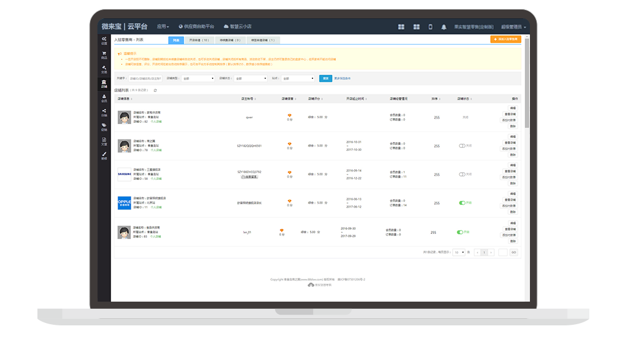
Task: Click the notification bell in top bar
Action: tap(444, 27)
